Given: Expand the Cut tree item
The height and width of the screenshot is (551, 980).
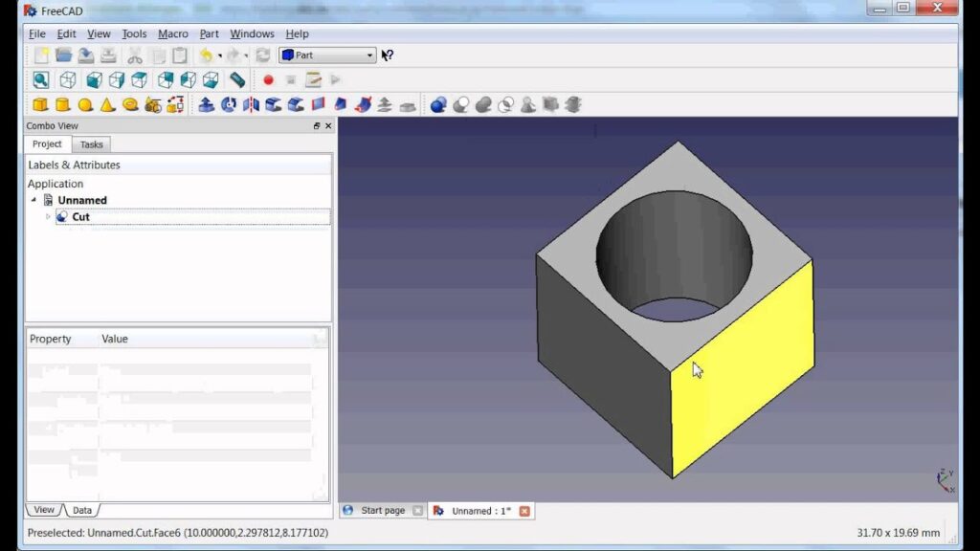Looking at the screenshot, I should 48,217.
